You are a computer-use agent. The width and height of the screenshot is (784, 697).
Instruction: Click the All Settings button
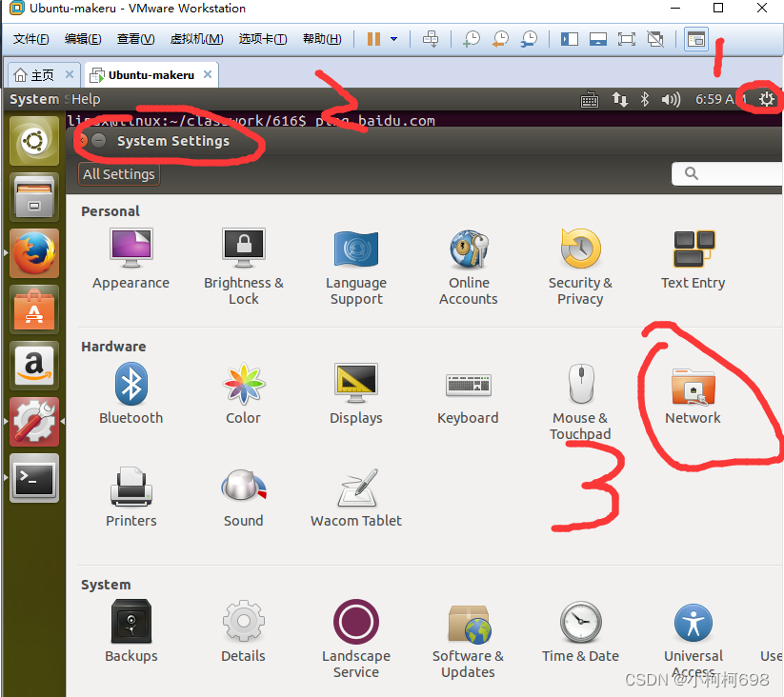(119, 174)
